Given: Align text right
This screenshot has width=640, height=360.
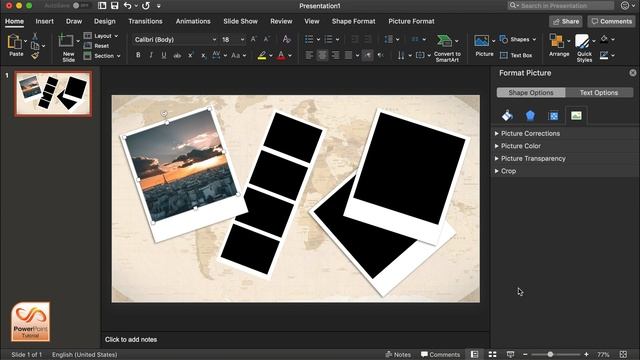Looking at the screenshot, I should pyautogui.click(x=336, y=55).
